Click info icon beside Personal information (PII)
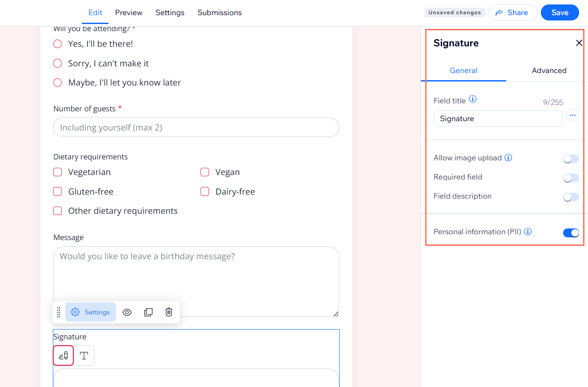 528,232
